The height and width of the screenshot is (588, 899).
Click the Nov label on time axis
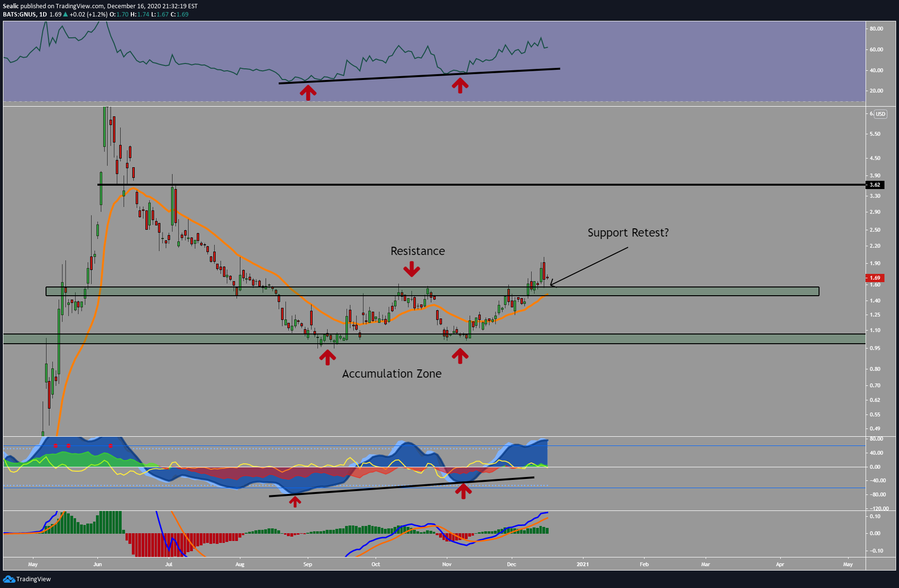click(447, 564)
